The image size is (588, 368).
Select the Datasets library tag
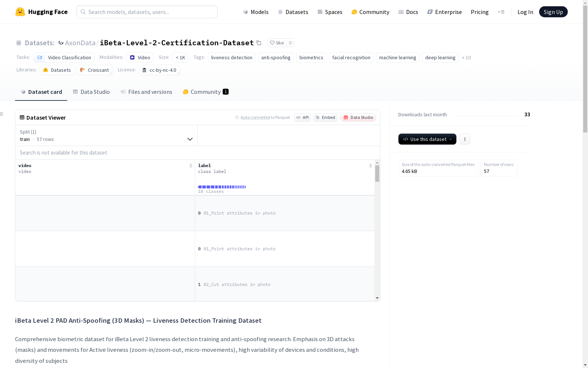point(57,70)
